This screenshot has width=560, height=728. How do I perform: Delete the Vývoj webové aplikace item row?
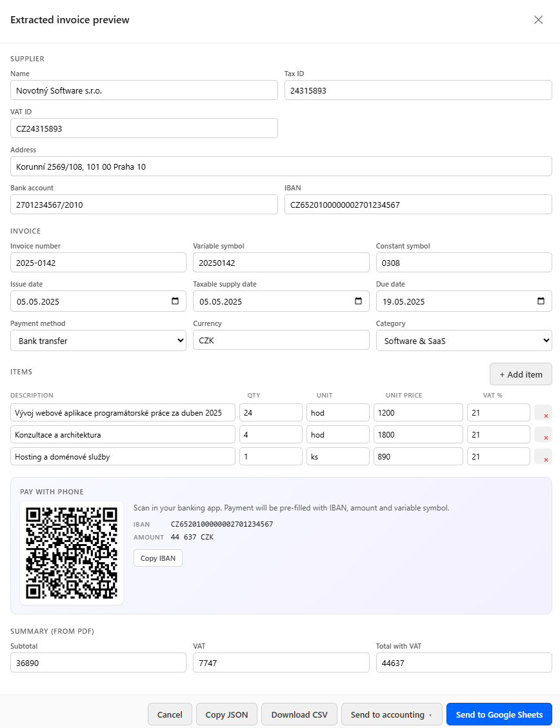click(x=543, y=413)
